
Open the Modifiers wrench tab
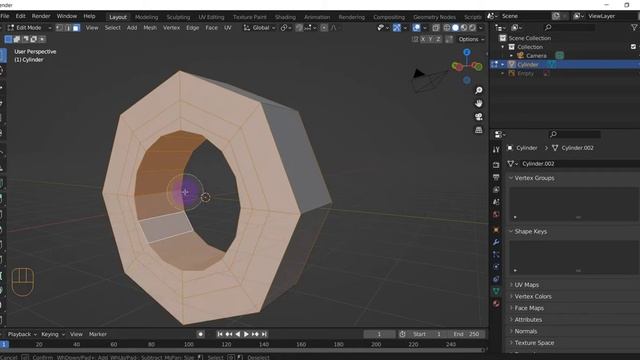(496, 242)
